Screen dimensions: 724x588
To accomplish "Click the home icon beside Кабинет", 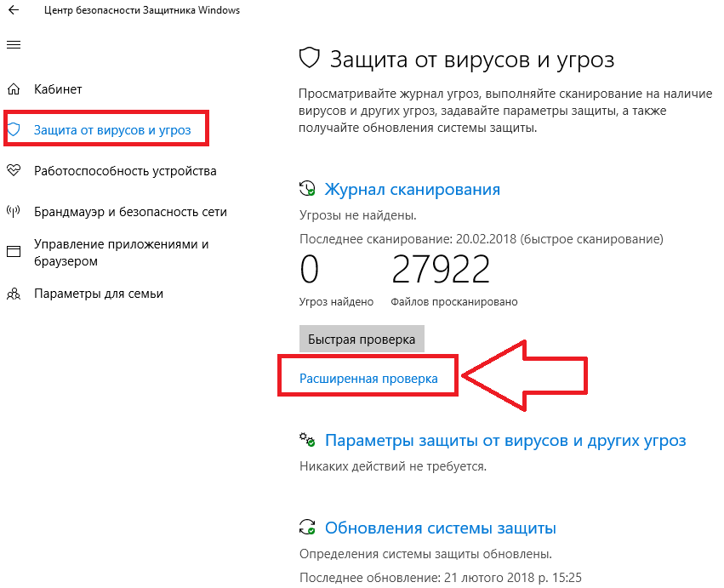I will [14, 88].
